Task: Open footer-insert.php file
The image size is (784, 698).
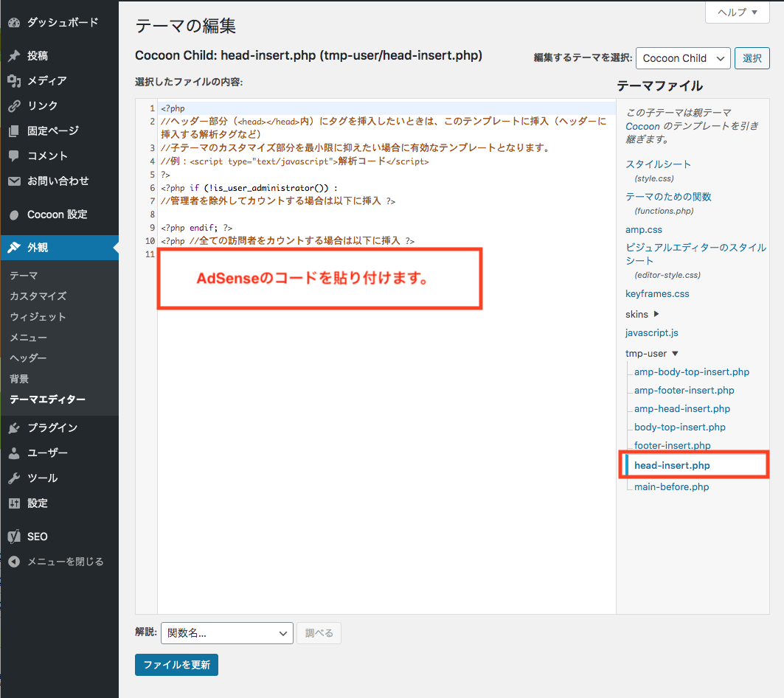Action: coord(672,445)
